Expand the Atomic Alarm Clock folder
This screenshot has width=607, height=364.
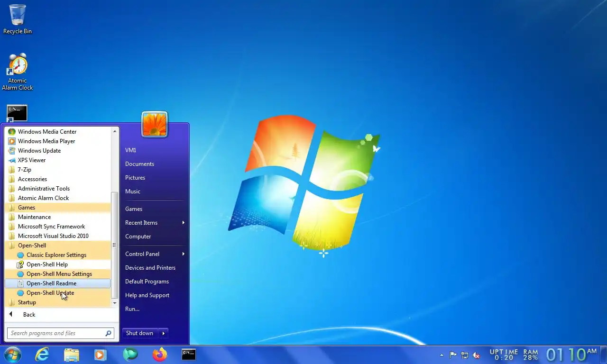[x=57, y=198]
